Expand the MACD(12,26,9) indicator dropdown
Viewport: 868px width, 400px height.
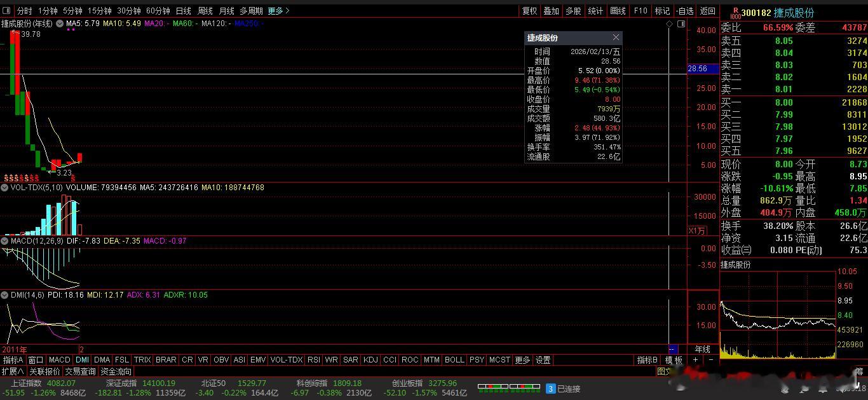[x=6, y=241]
